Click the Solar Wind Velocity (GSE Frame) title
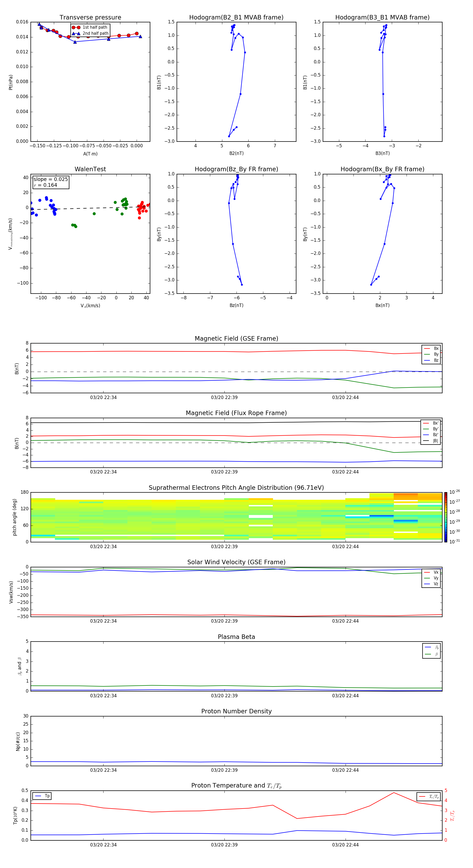Viewport: 473px width, 868px height. 236,562
